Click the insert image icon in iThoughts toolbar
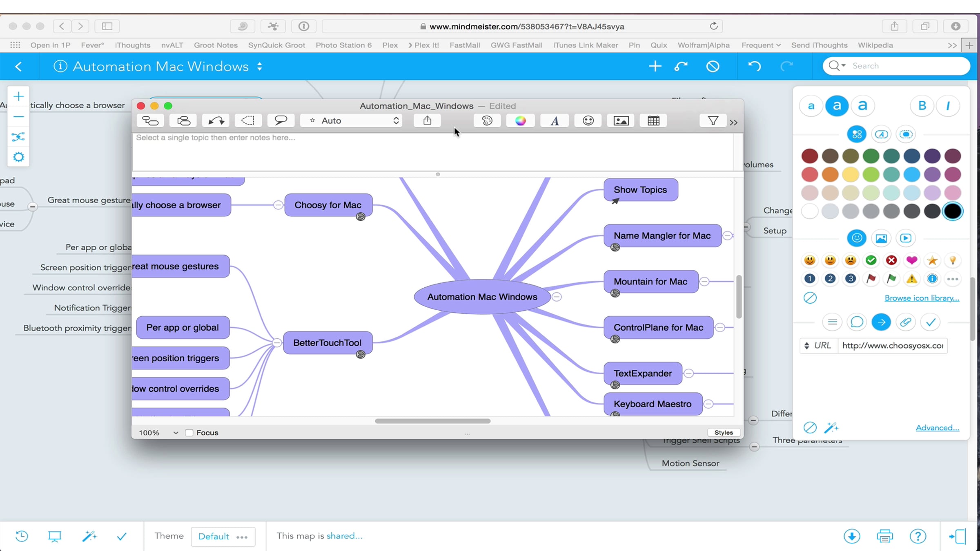Image resolution: width=980 pixels, height=551 pixels. pos(621,121)
